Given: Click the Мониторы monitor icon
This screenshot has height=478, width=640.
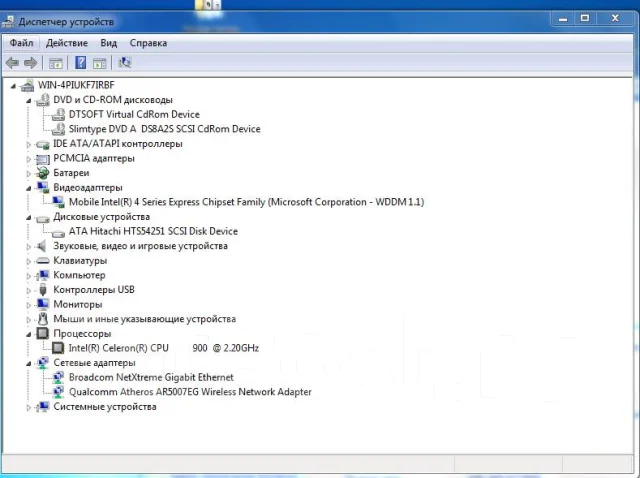Looking at the screenshot, I should (43, 305).
